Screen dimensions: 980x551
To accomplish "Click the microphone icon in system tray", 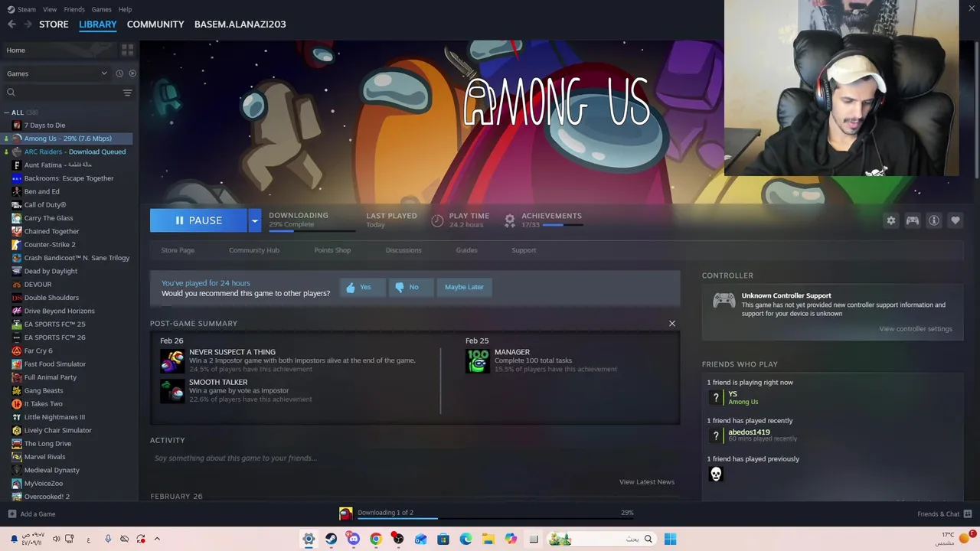I will click(x=108, y=539).
